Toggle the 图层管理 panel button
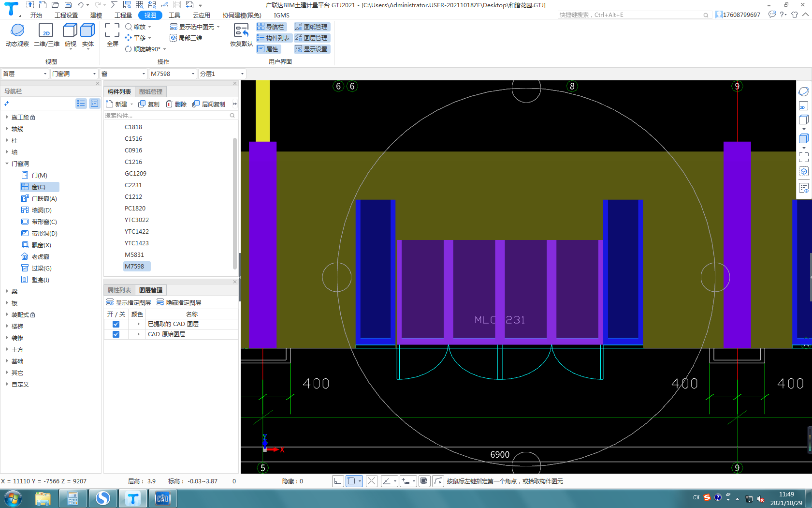The height and width of the screenshot is (508, 812). tap(312, 38)
